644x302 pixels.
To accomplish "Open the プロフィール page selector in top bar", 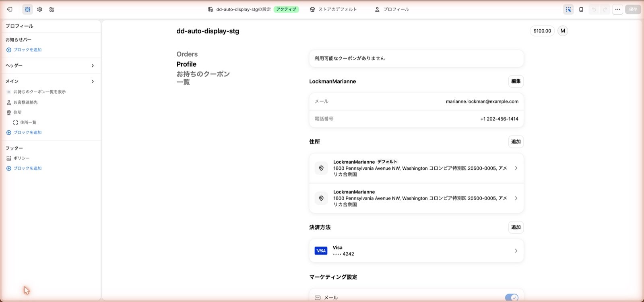I will tap(392, 9).
